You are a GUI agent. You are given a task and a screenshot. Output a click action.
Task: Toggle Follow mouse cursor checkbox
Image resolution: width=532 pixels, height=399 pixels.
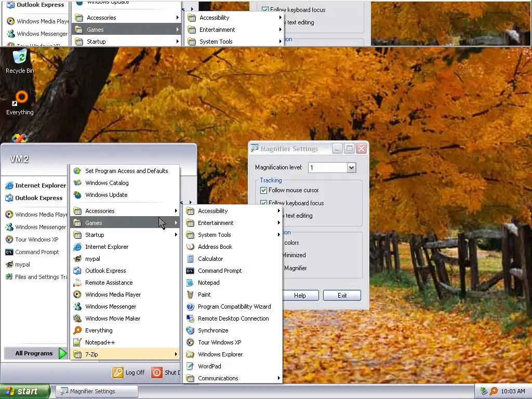(x=263, y=190)
